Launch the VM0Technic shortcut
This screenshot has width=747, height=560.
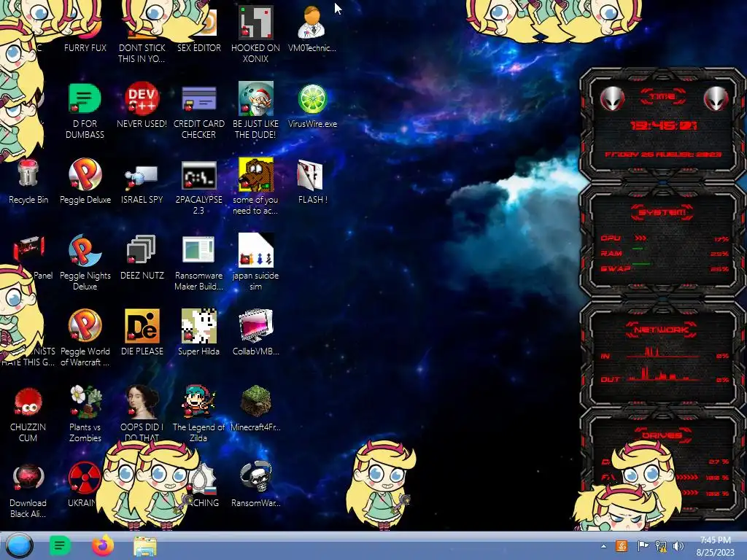[312, 23]
